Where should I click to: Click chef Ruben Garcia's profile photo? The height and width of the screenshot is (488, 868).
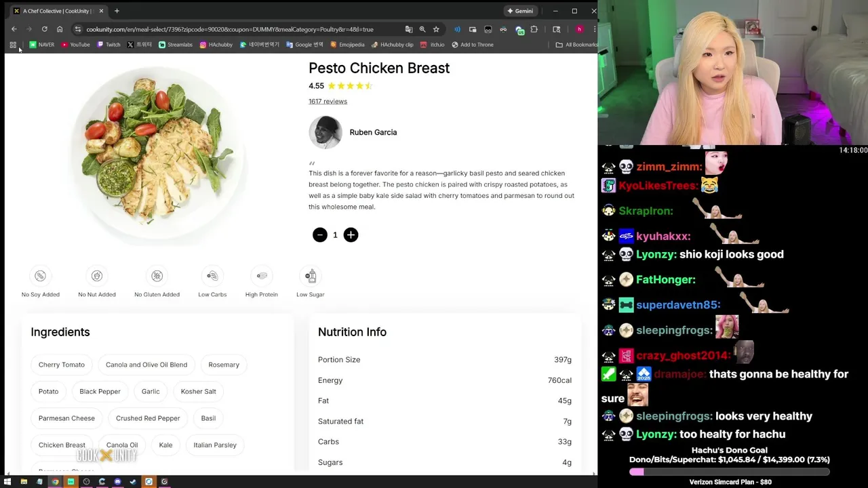325,132
